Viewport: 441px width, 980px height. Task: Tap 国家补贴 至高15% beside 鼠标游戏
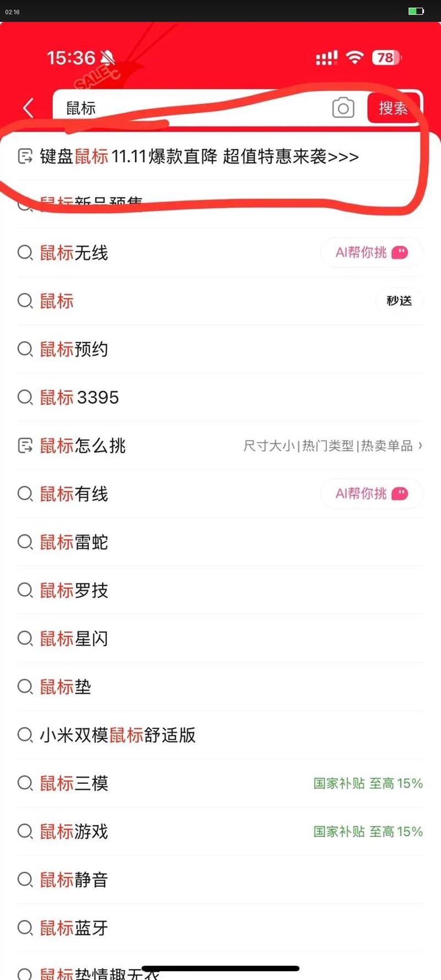(368, 831)
